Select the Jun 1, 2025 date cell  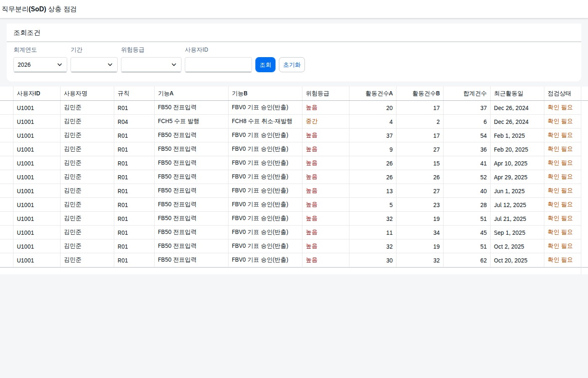click(517, 191)
